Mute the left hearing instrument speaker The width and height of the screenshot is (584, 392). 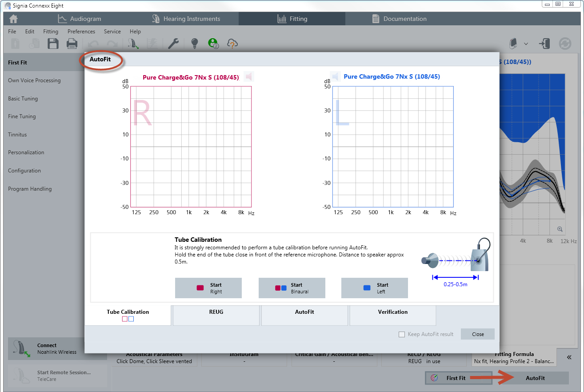(335, 77)
